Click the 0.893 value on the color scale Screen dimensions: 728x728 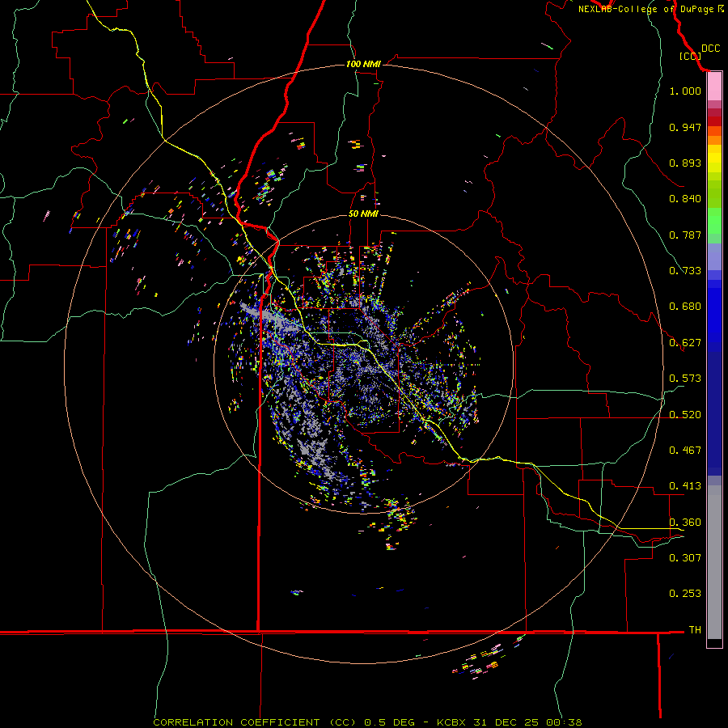[x=685, y=163]
